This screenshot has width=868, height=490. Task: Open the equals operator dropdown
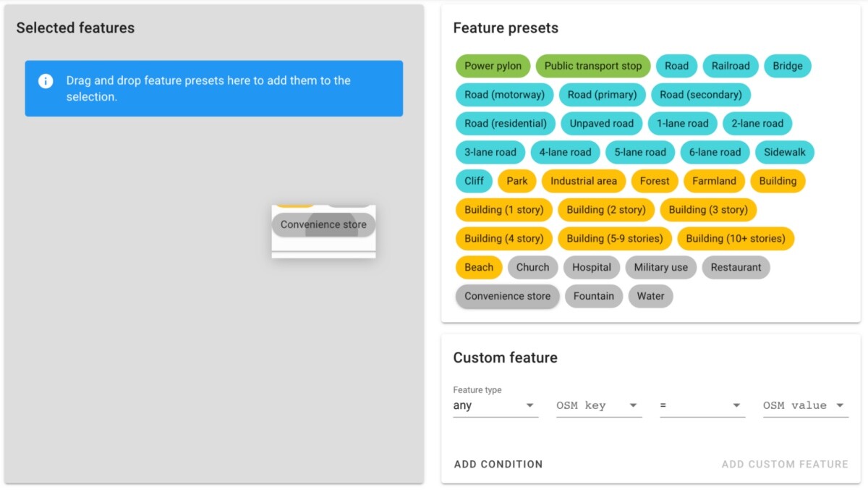pyautogui.click(x=702, y=405)
